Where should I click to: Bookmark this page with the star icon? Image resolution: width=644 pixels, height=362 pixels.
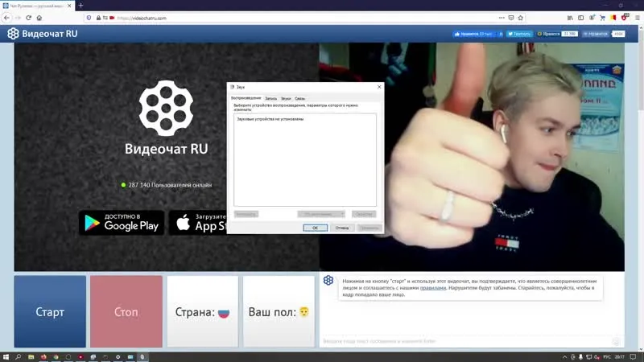point(520,18)
